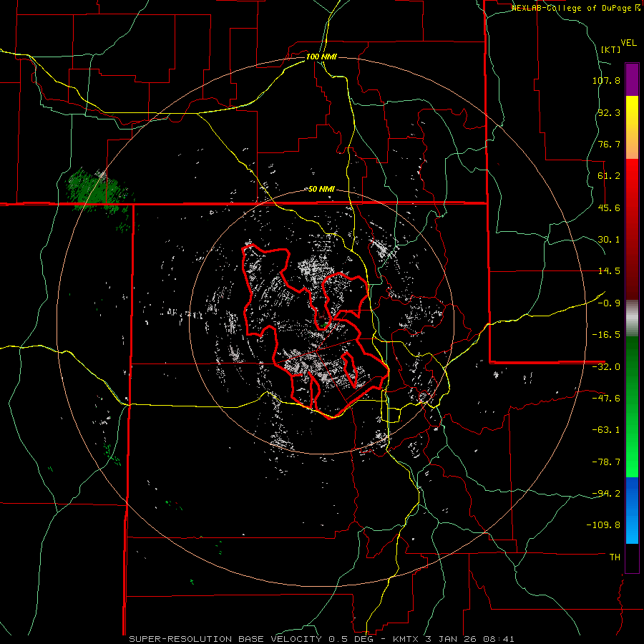Select the 30.1 knot scale value

click(x=609, y=240)
